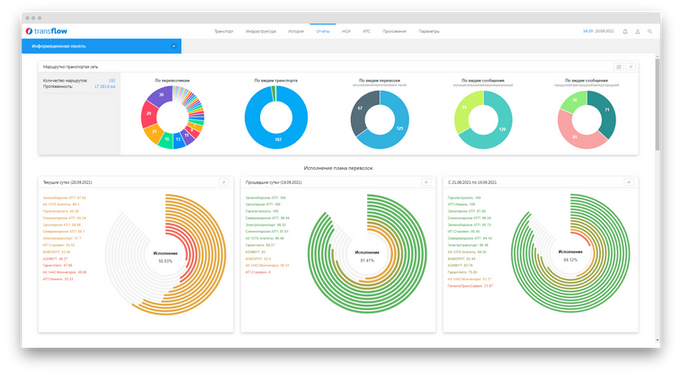The width and height of the screenshot is (682, 379).
Task: Click Снежногорское АТП: 65.34 legend entry
Action: [64, 218]
